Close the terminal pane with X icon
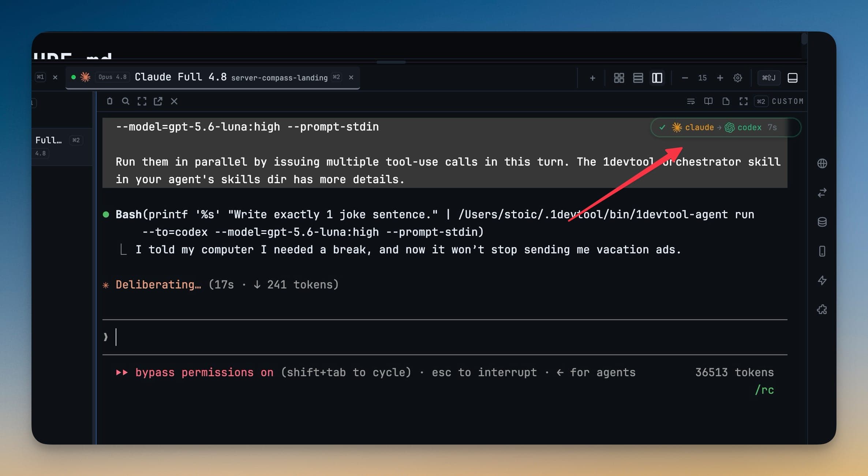The image size is (868, 476). (x=174, y=101)
